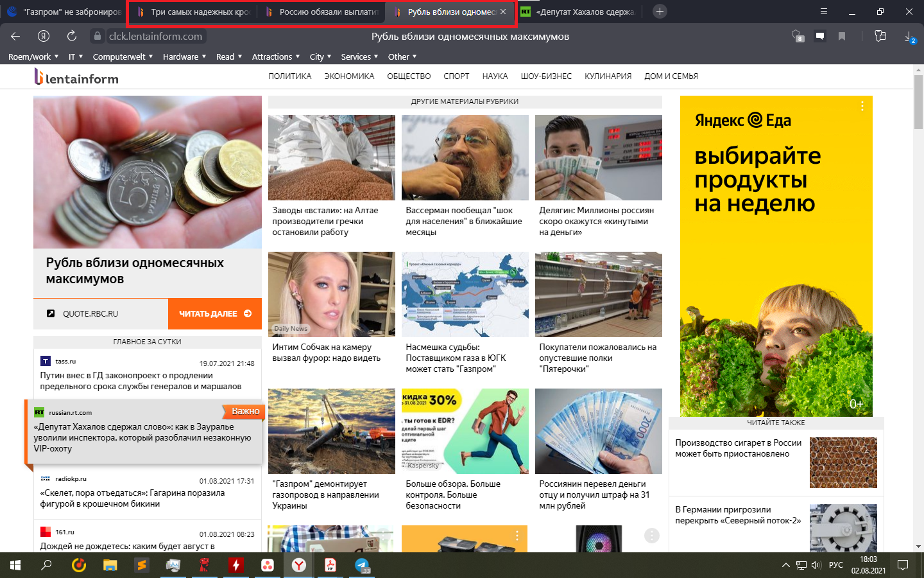Open the СПОРТ section

[456, 76]
